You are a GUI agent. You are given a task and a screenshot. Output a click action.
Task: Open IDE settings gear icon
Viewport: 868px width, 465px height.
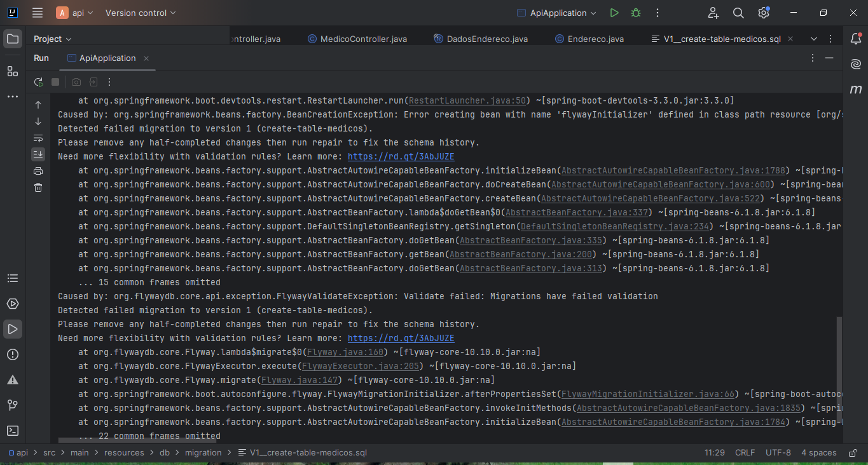764,13
